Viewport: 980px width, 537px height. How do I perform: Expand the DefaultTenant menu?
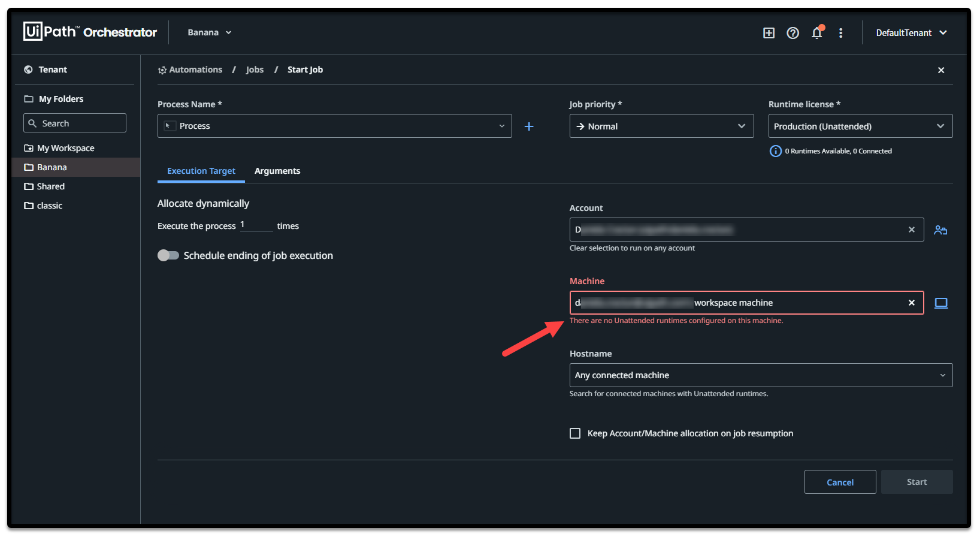point(911,33)
